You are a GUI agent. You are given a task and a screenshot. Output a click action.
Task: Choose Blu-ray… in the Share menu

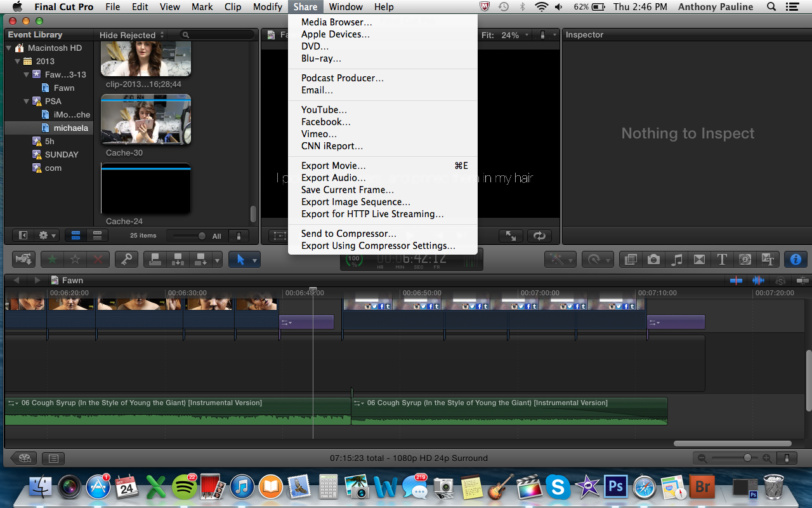click(383, 58)
